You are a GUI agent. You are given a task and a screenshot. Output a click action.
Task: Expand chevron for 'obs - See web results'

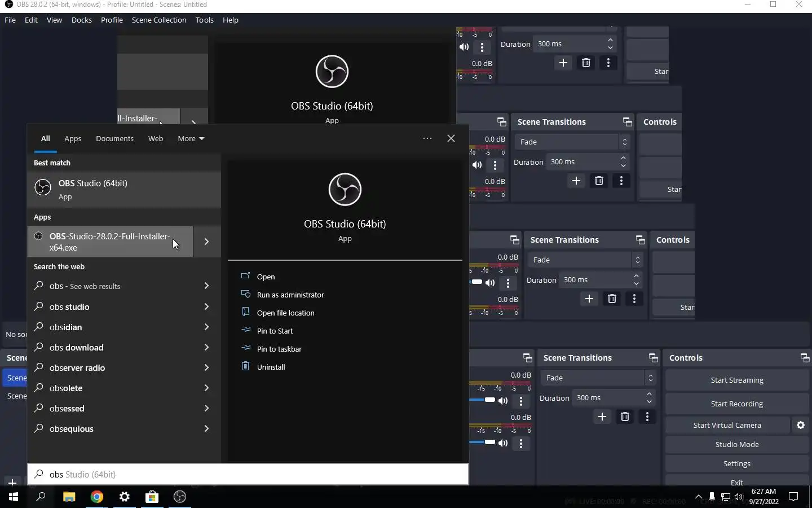click(206, 286)
